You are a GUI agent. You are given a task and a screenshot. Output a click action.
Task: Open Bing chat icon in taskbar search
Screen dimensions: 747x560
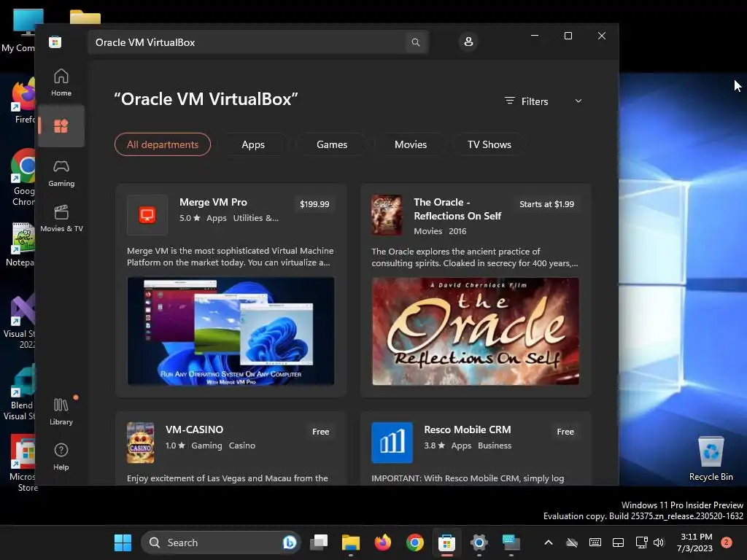pos(289,542)
